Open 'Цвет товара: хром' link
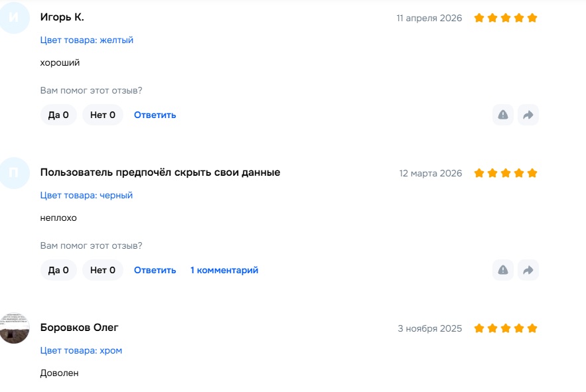This screenshot has height=392, width=586. (x=81, y=350)
